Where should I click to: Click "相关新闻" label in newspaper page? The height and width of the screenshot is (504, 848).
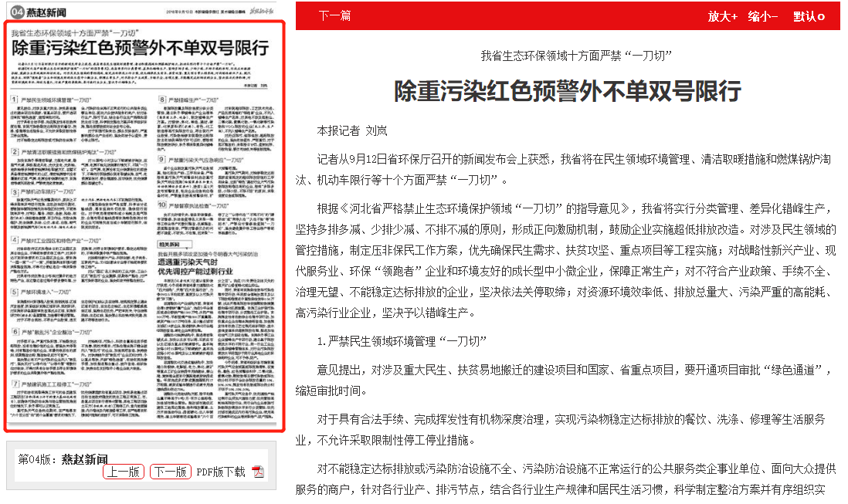(171, 242)
